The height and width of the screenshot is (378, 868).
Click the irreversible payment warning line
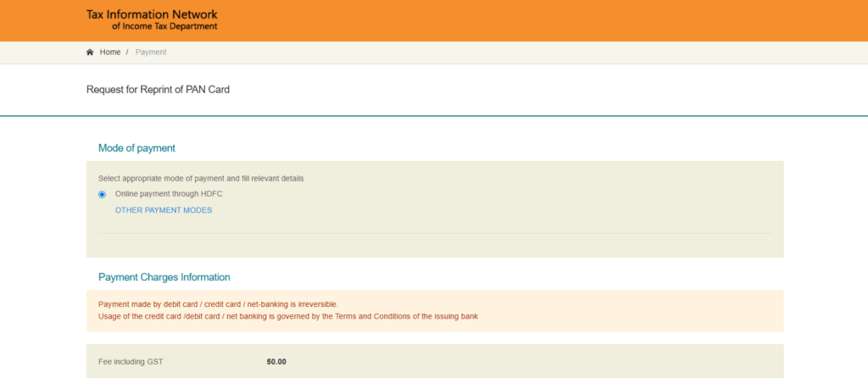point(218,303)
